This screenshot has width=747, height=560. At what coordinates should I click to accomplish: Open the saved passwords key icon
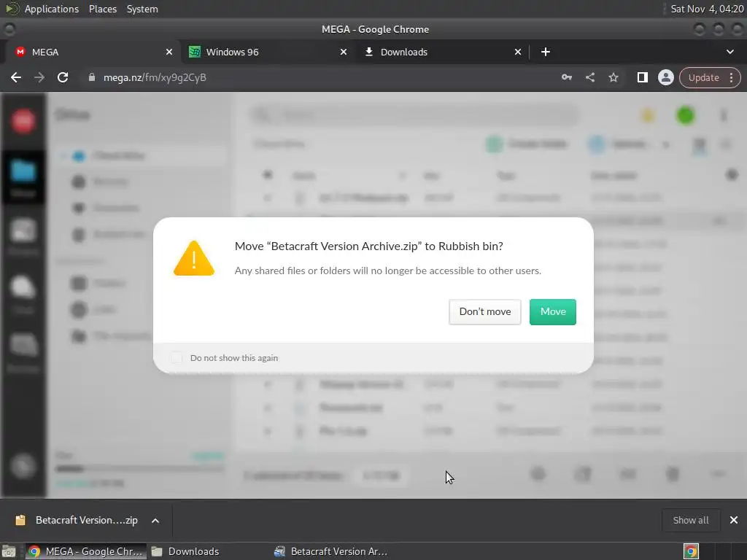coord(566,77)
